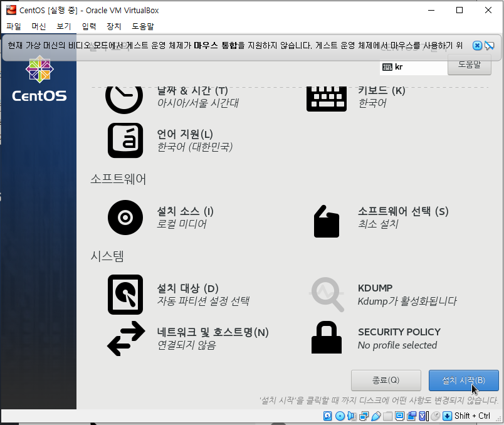Click the recording status bar icon
The width and height of the screenshot is (504, 425).
click(411, 416)
